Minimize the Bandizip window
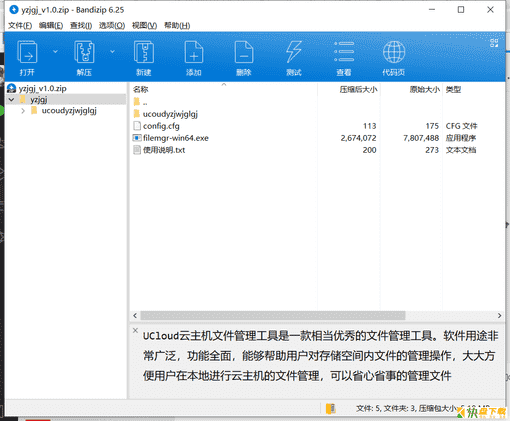Image resolution: width=510 pixels, height=421 pixels. (x=432, y=10)
